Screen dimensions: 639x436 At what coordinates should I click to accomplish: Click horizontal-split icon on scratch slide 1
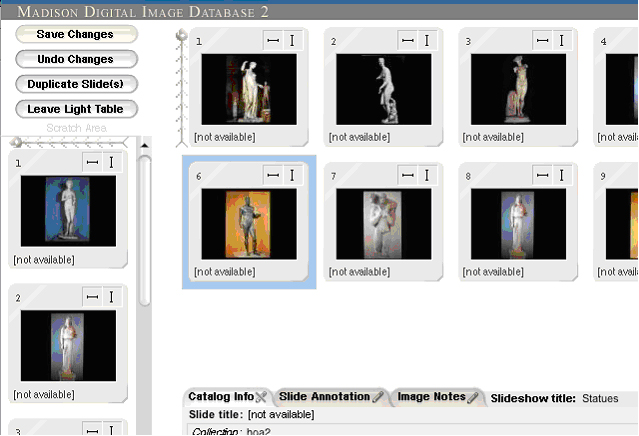click(x=93, y=162)
